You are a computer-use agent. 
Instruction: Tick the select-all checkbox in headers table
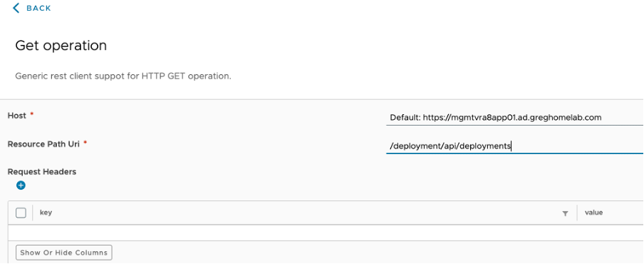pos(21,213)
